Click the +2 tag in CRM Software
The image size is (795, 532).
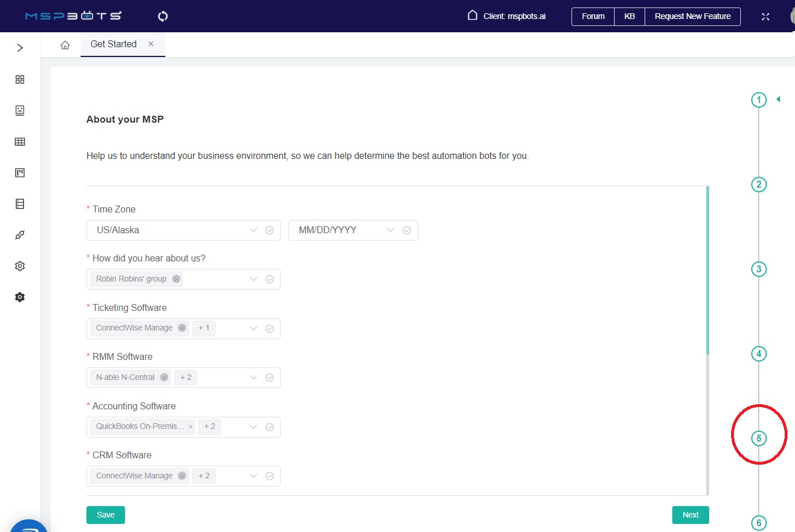click(204, 476)
